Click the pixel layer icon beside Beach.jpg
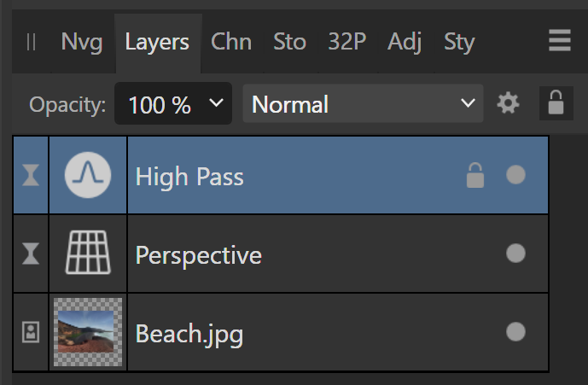The height and width of the screenshot is (385, 588). click(30, 332)
